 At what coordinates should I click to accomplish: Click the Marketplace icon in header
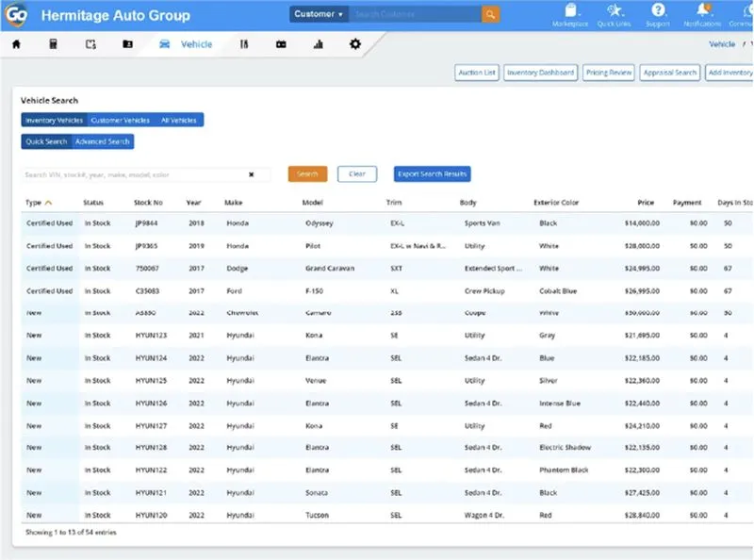570,10
